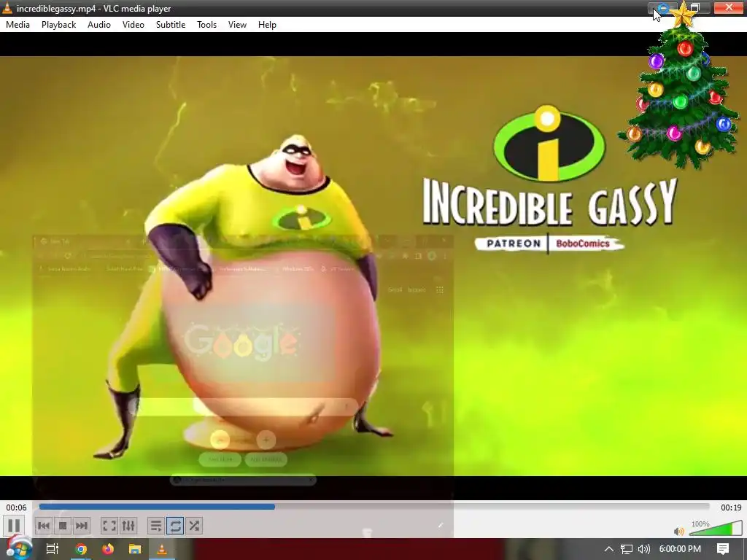Image resolution: width=747 pixels, height=560 pixels.
Task: Open the Tools menu
Action: pyautogui.click(x=206, y=25)
